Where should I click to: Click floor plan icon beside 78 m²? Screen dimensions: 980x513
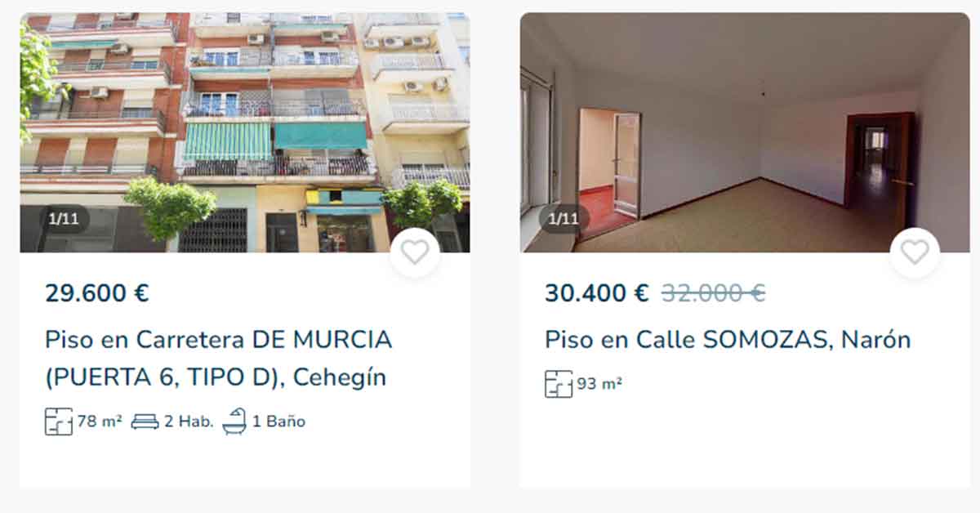coord(59,422)
